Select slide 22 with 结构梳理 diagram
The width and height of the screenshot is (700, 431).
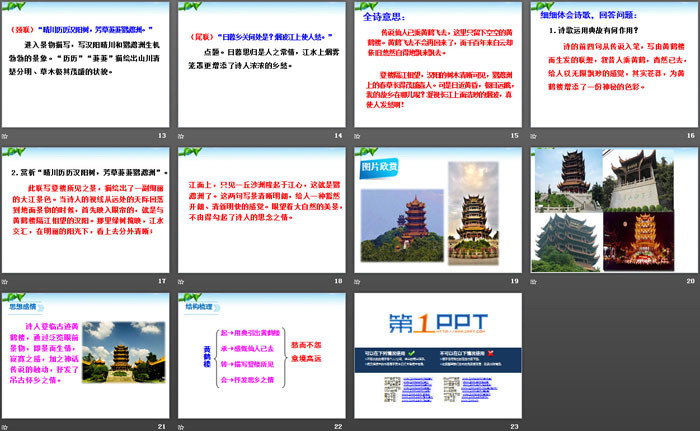click(262, 357)
